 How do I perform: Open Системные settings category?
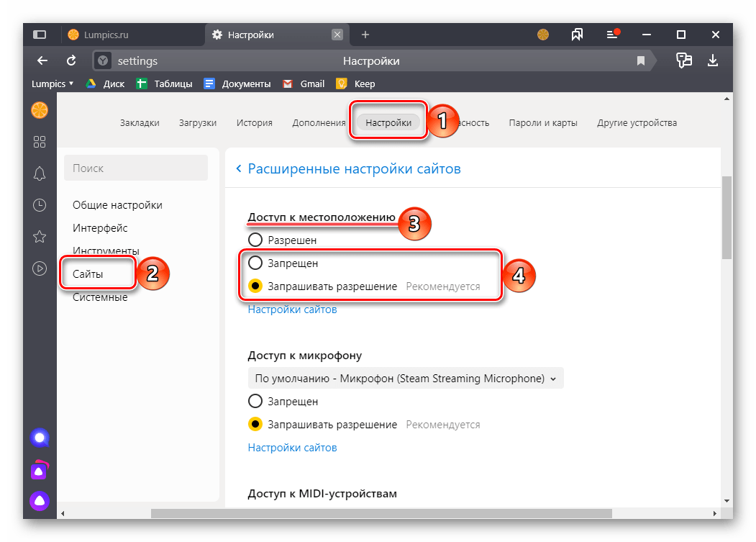tap(100, 297)
